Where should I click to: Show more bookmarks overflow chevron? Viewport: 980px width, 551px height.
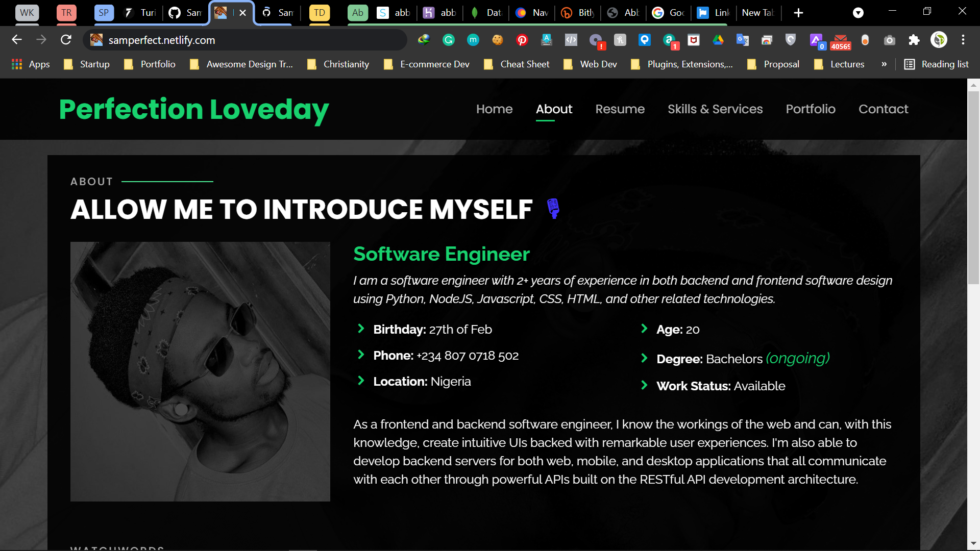[884, 64]
